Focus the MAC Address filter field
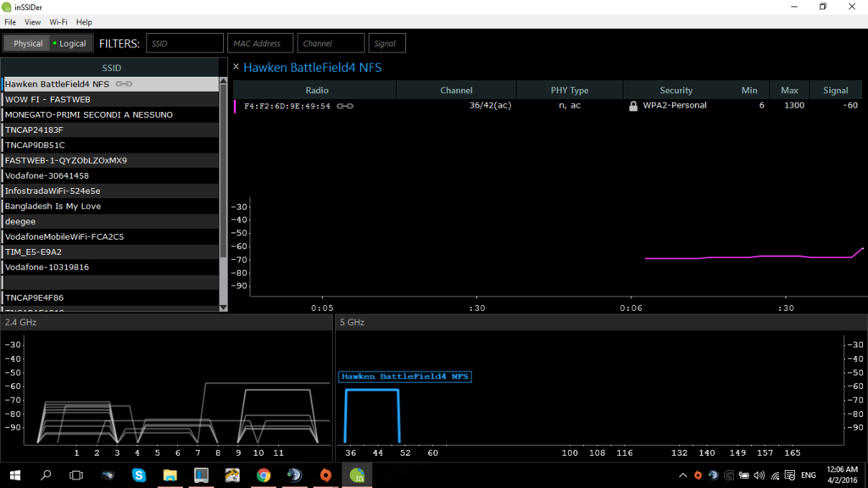The image size is (868, 488). pos(259,43)
